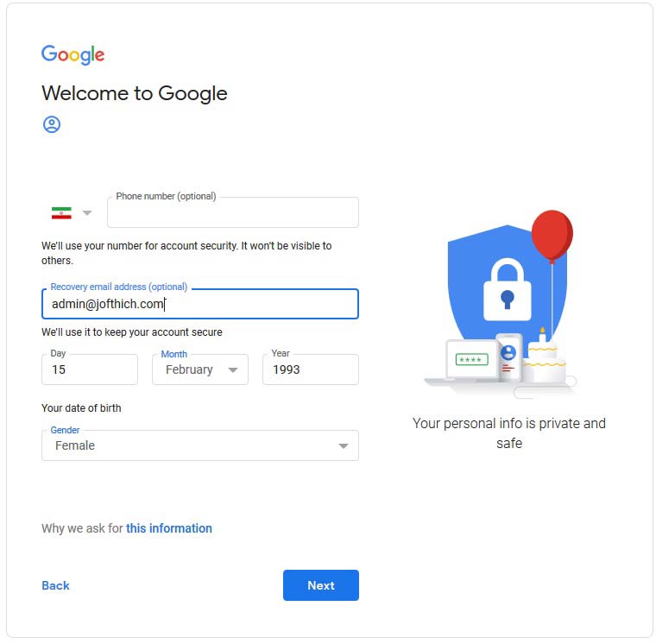Select the Year field containing 1993

click(311, 369)
